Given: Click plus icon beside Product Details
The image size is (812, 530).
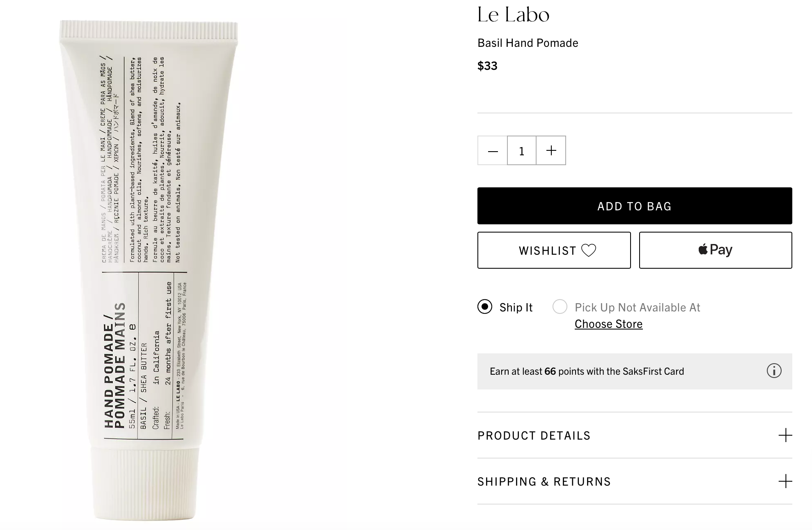Looking at the screenshot, I should [x=785, y=436].
